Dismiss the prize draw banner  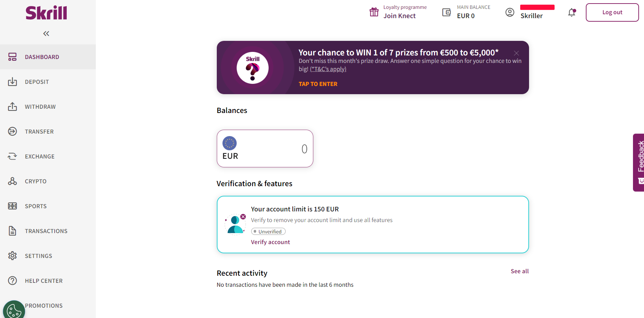click(516, 53)
